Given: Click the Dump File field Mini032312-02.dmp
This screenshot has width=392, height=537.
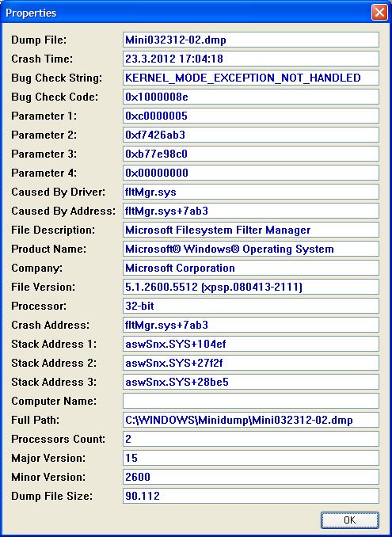Looking at the screenshot, I should click(251, 40).
